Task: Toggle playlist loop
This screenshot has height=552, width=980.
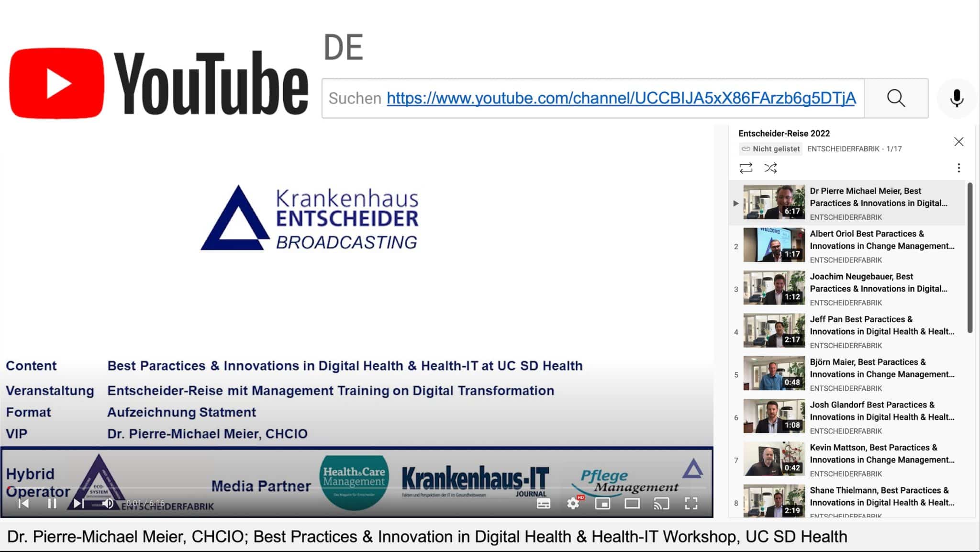Action: (746, 168)
